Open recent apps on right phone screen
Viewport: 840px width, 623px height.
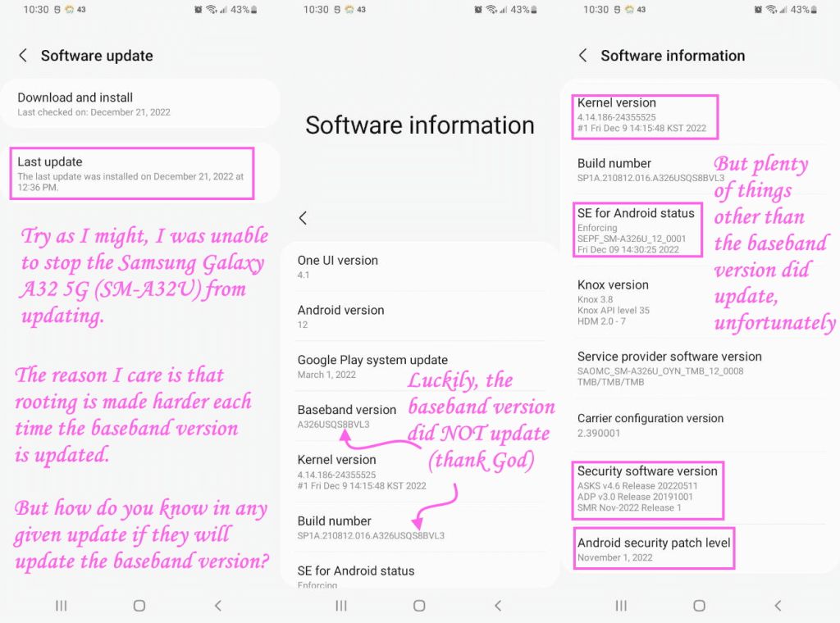(x=621, y=605)
